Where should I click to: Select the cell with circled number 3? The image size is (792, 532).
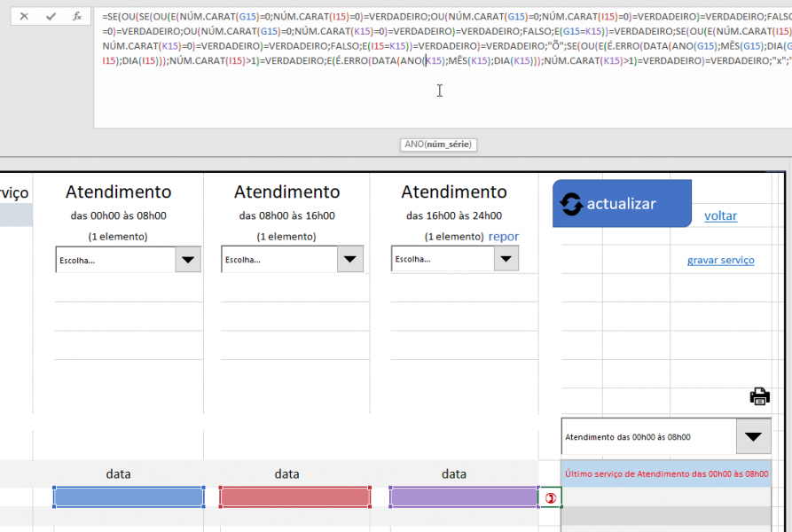[550, 497]
